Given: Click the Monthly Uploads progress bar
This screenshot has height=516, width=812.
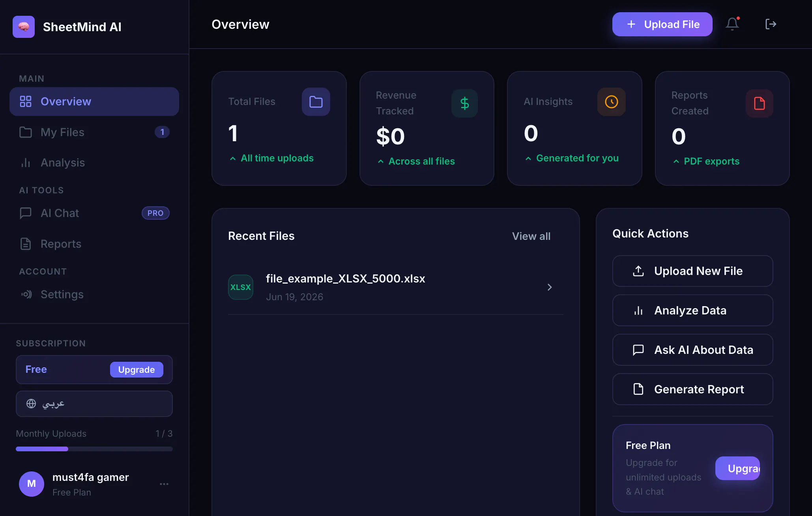Looking at the screenshot, I should [94, 449].
